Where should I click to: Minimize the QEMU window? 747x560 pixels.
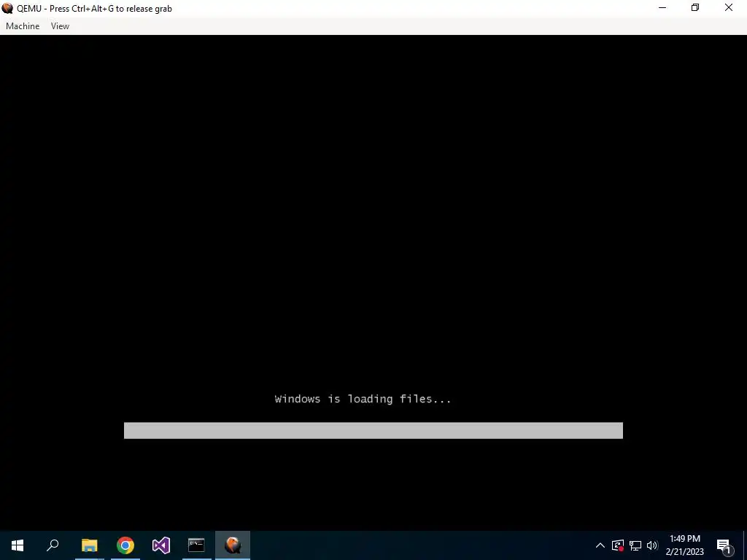coord(662,8)
